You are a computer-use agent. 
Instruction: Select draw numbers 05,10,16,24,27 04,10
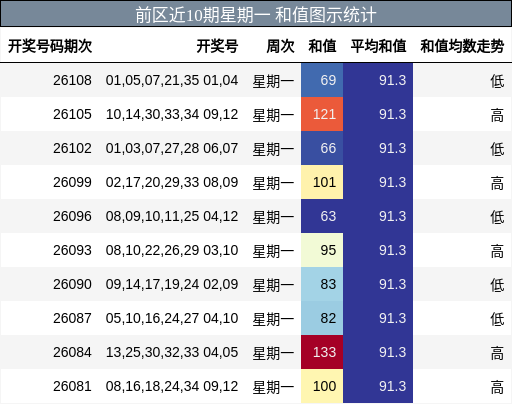click(x=172, y=318)
